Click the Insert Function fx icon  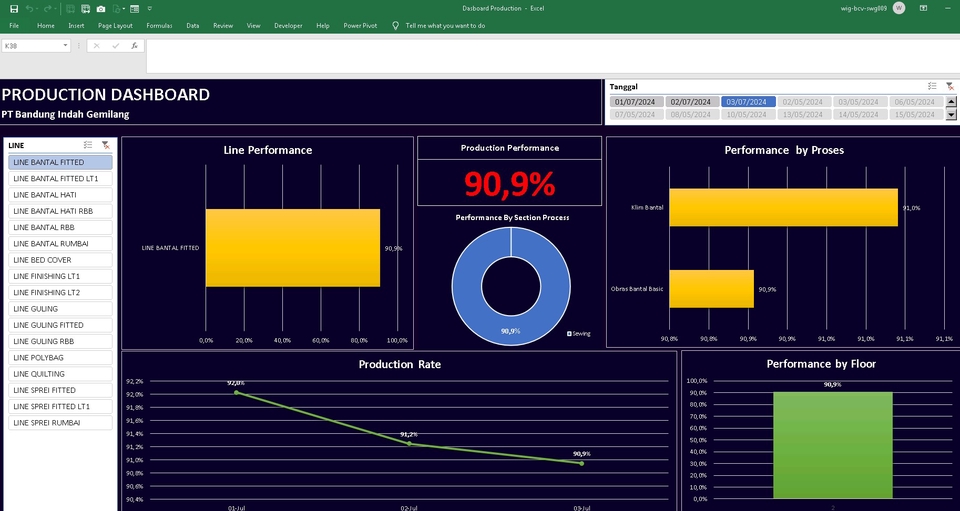[x=135, y=46]
